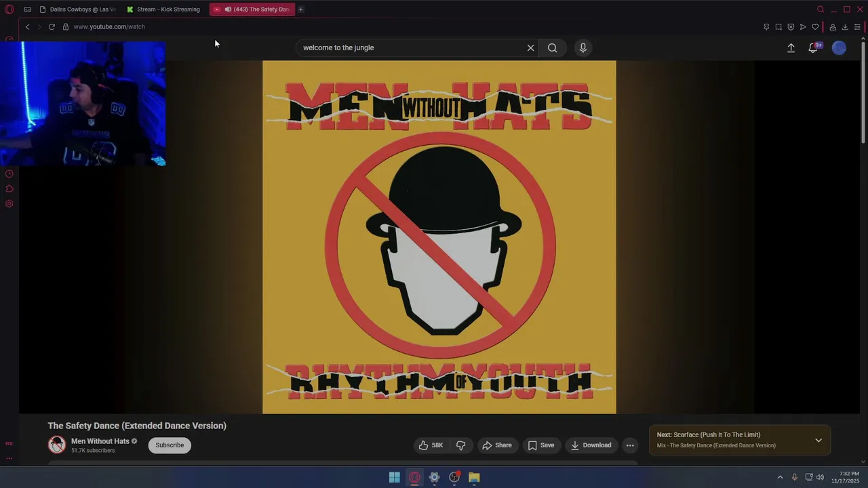Click scrollbar down arrow
Image resolution: width=868 pixels, height=488 pixels.
pos(863,462)
